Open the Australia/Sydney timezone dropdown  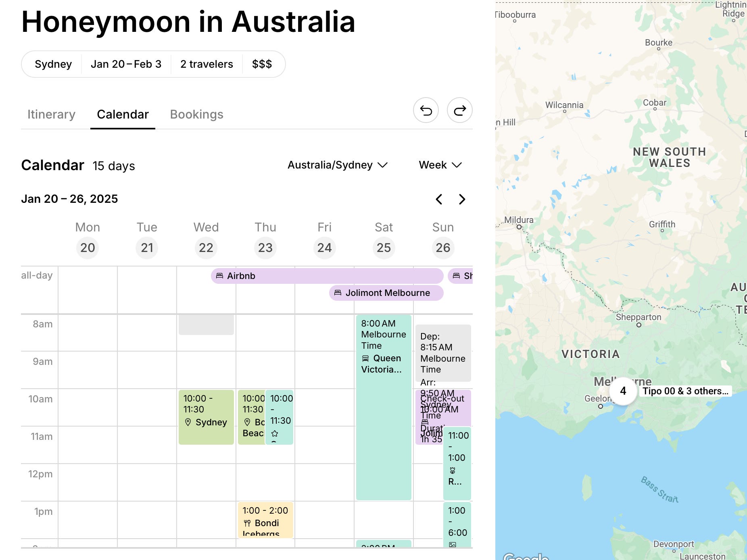point(337,165)
